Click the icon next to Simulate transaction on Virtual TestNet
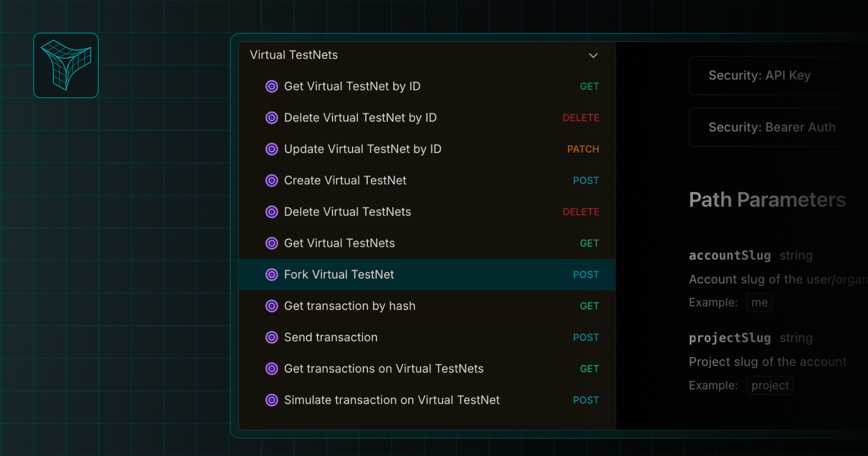 (272, 400)
